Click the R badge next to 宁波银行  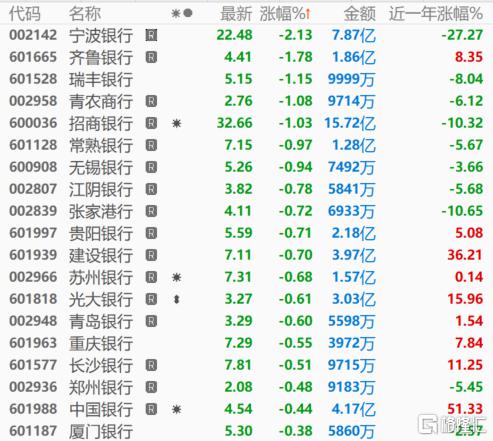[x=151, y=35]
